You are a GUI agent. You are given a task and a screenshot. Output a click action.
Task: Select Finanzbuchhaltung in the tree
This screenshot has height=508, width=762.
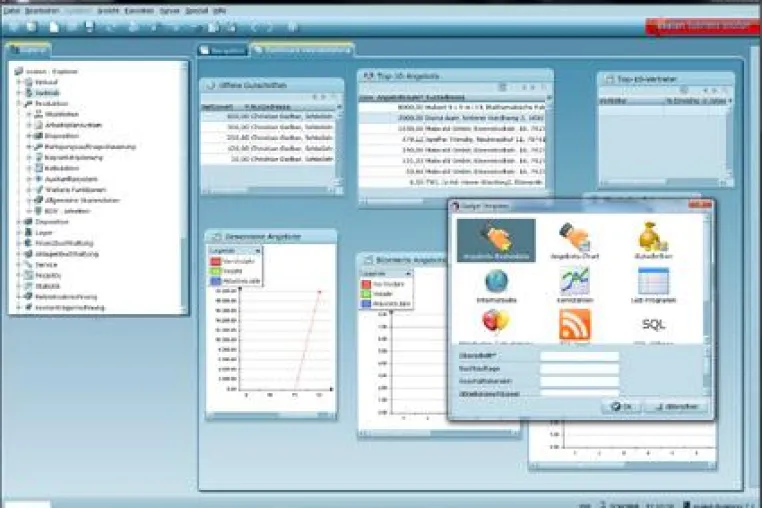pos(64,243)
